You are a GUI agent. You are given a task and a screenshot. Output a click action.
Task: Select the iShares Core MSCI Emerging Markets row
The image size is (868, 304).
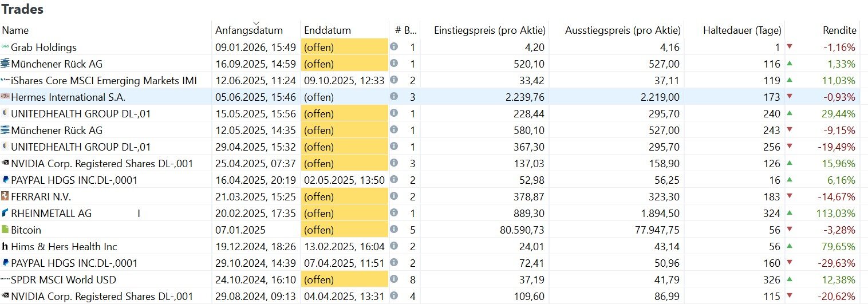tap(434, 80)
